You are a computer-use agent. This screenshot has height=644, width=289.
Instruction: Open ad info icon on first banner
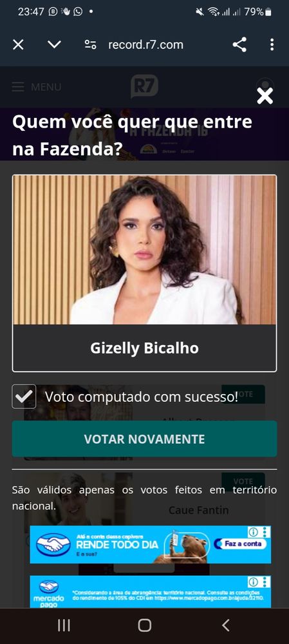(254, 532)
